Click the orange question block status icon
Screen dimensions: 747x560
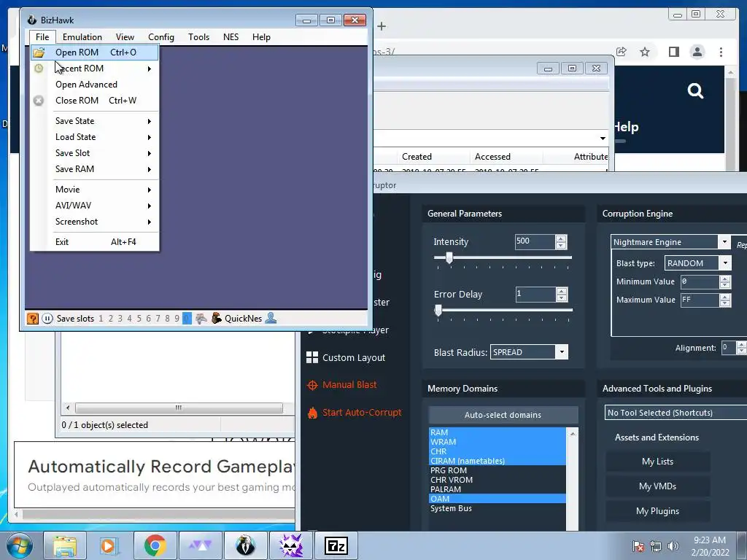(32, 319)
